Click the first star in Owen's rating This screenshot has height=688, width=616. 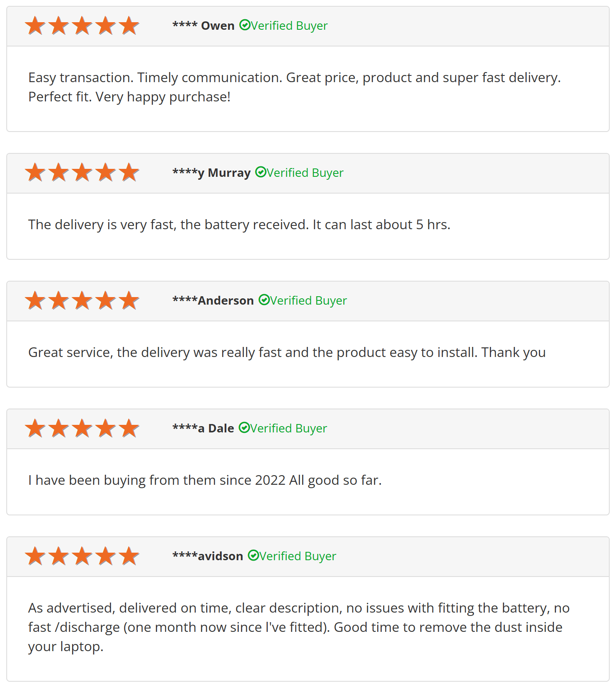[35, 26]
